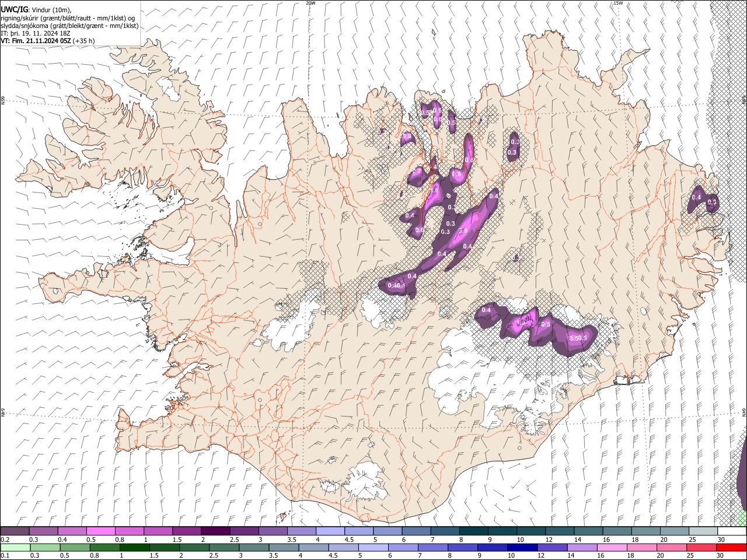Screen dimensions: 747x560
Task: Click the '5.9' precipitation value on the map
Action: (x=463, y=231)
